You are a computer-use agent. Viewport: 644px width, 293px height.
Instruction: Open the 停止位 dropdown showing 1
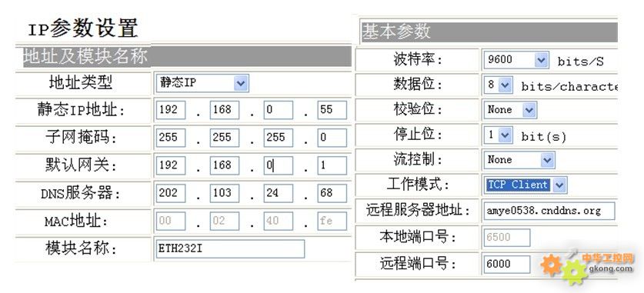[499, 135]
